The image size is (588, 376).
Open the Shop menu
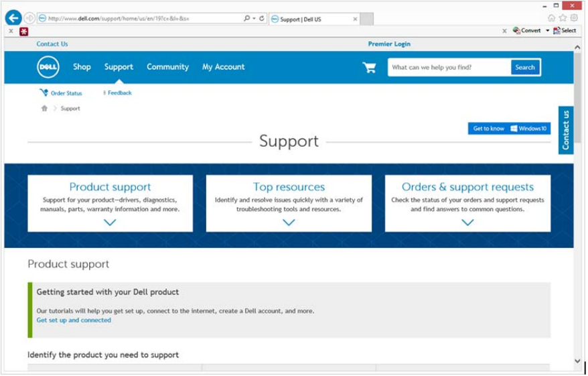point(82,67)
